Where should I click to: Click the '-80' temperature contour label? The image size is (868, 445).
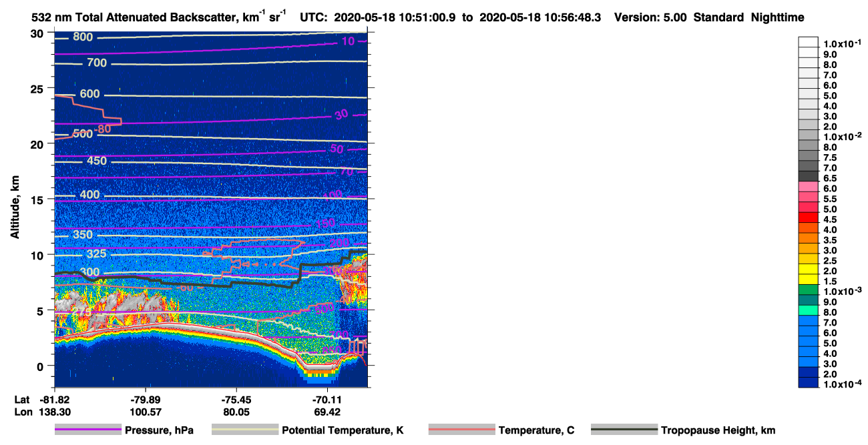coord(102,129)
